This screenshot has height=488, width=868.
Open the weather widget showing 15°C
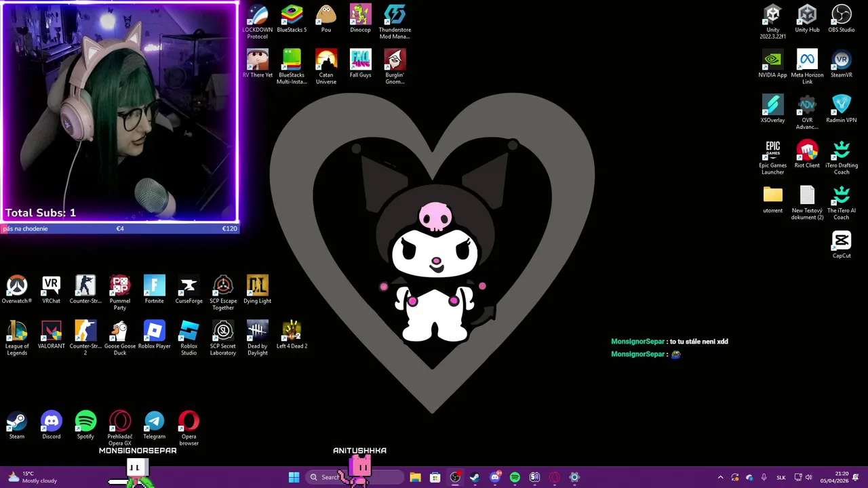(x=32, y=477)
